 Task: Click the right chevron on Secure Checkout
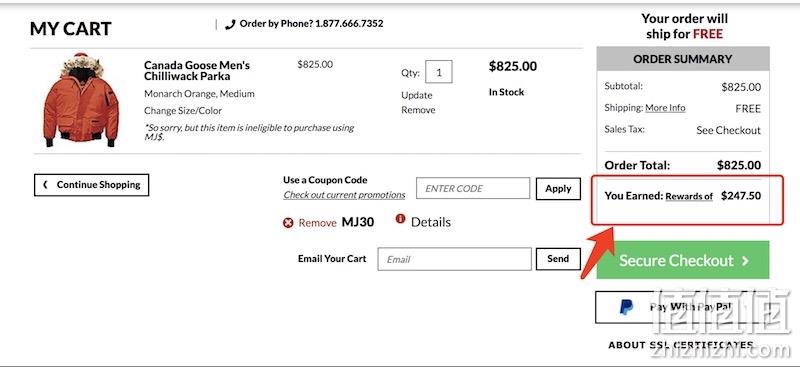(x=746, y=261)
